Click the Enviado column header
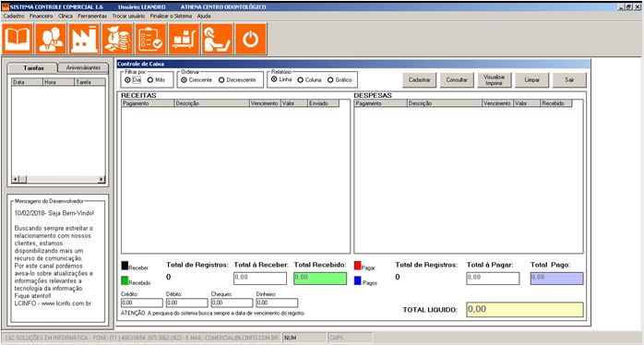 coord(324,103)
